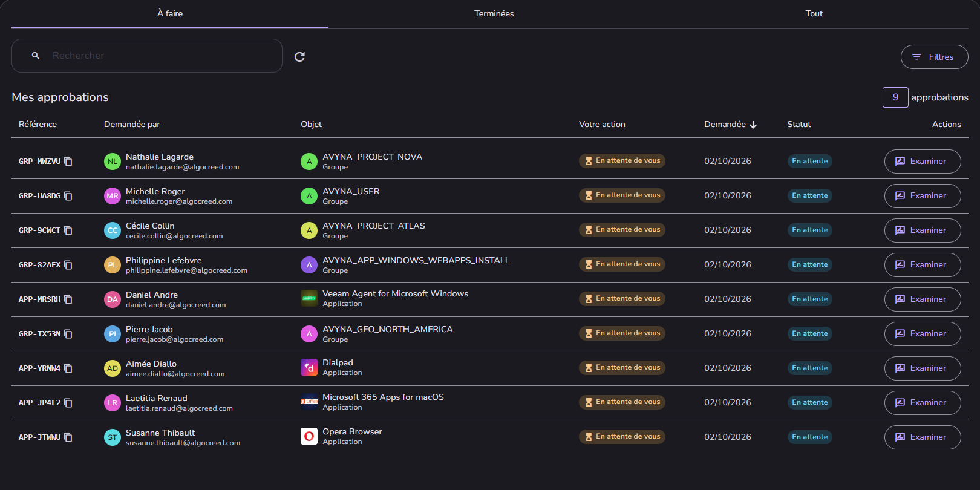
Task: Click the approvals count box showing 9
Action: point(895,97)
